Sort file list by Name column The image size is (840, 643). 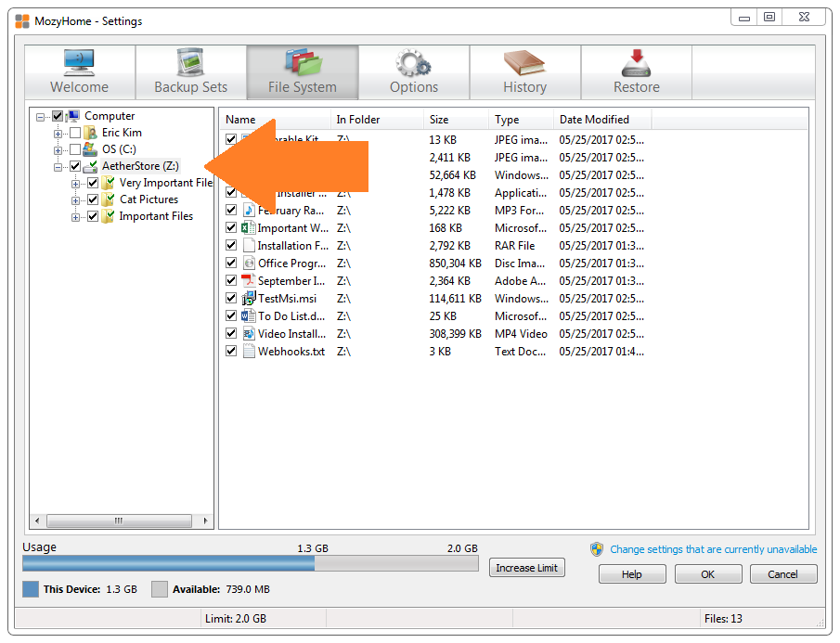pyautogui.click(x=276, y=120)
